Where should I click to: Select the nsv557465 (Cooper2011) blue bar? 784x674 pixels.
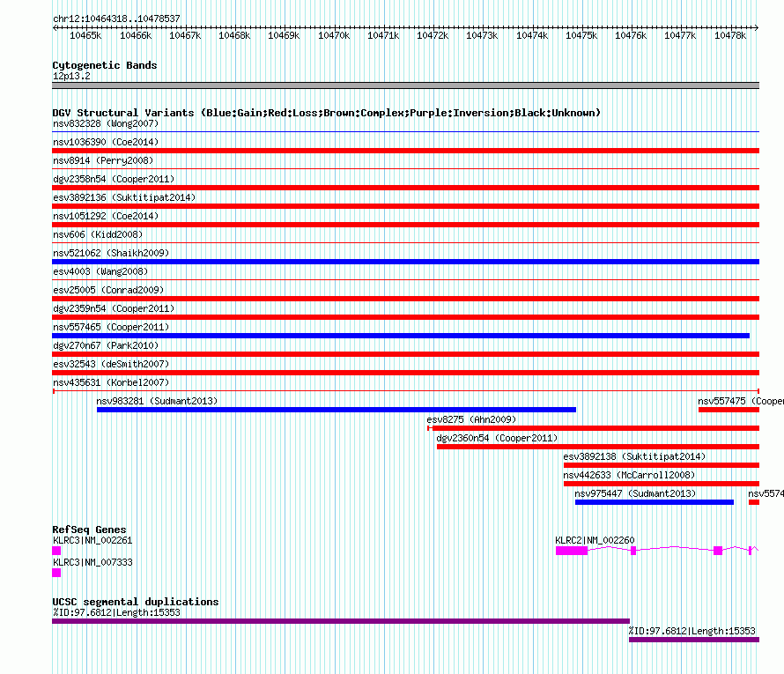401,336
